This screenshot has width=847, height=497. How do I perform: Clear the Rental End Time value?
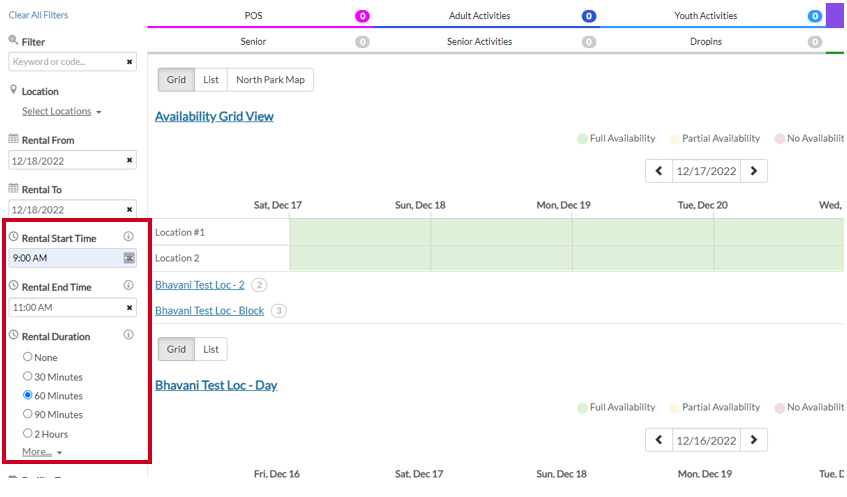click(x=129, y=307)
